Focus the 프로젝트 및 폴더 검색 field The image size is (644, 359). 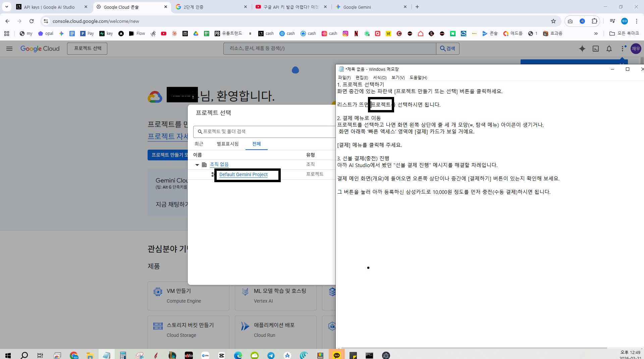[265, 132]
